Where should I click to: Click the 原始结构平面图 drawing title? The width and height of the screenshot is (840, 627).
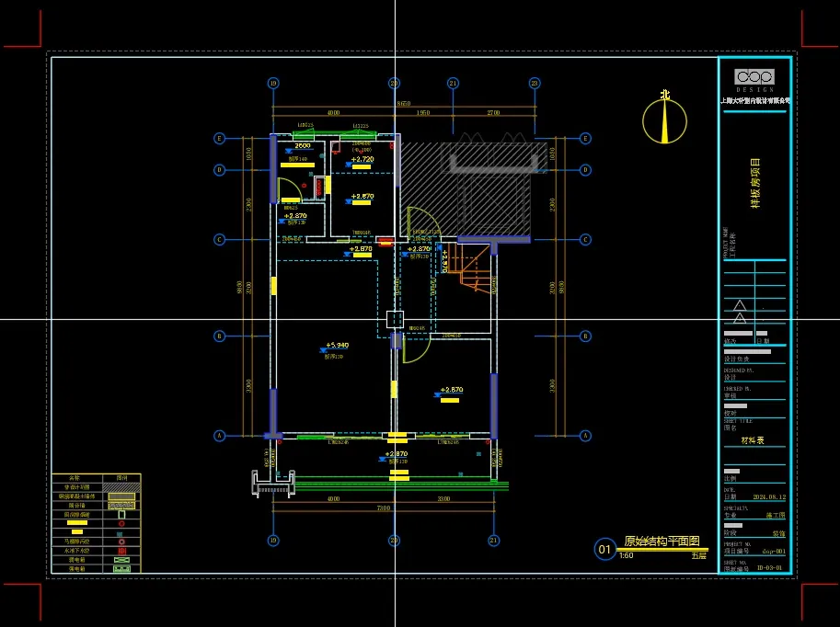662,541
